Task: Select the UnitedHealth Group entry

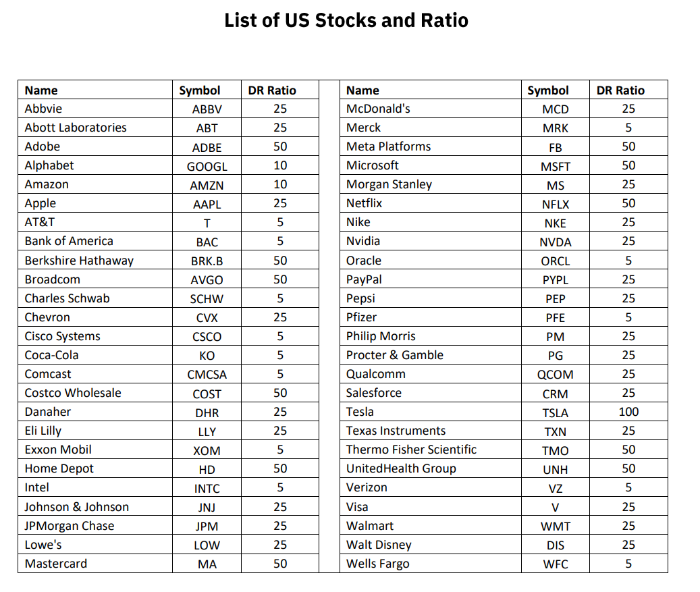Action: (x=401, y=468)
